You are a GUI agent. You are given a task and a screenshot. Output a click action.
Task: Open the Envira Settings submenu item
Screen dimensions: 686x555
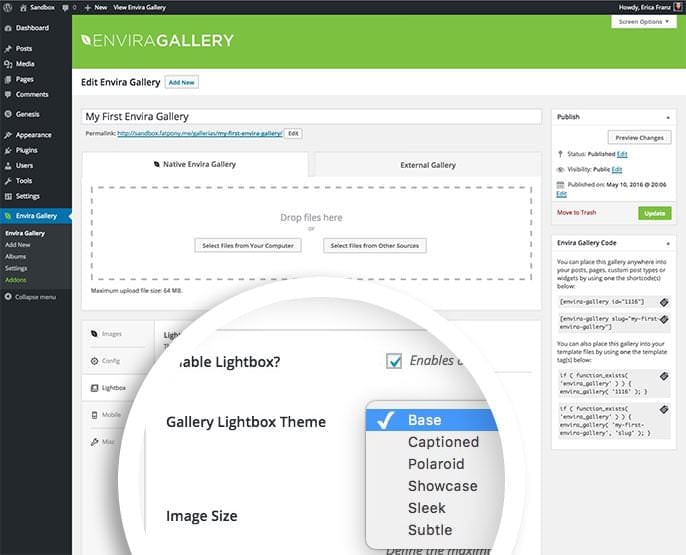(16, 268)
